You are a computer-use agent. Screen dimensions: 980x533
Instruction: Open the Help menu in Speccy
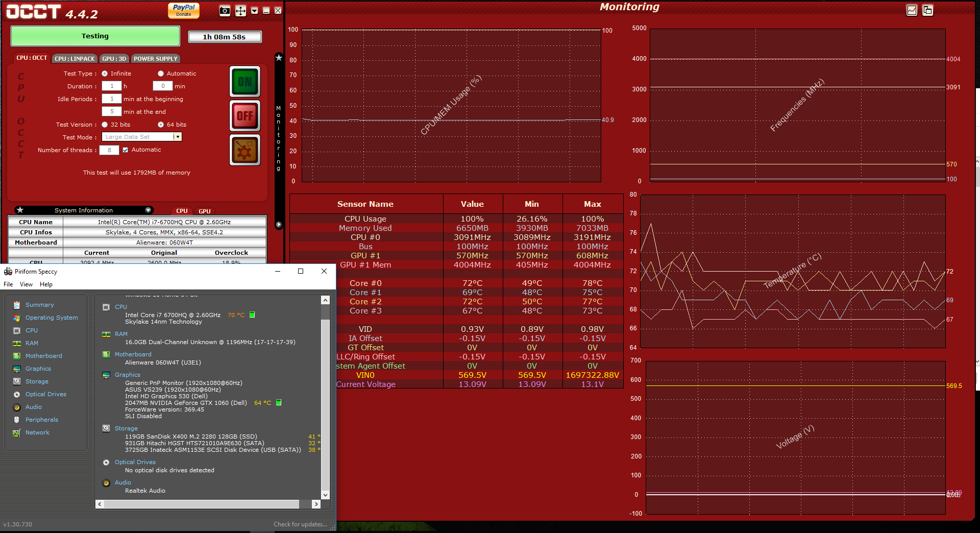click(x=46, y=284)
